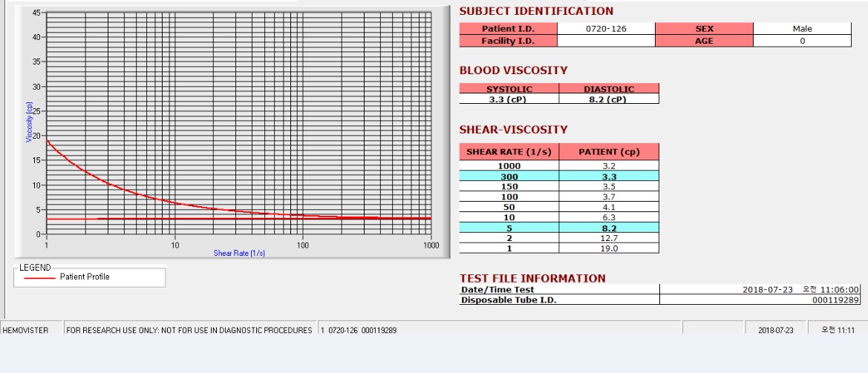Click the Patient I.D. value 0720-126
This screenshot has height=373, width=868.
606,29
